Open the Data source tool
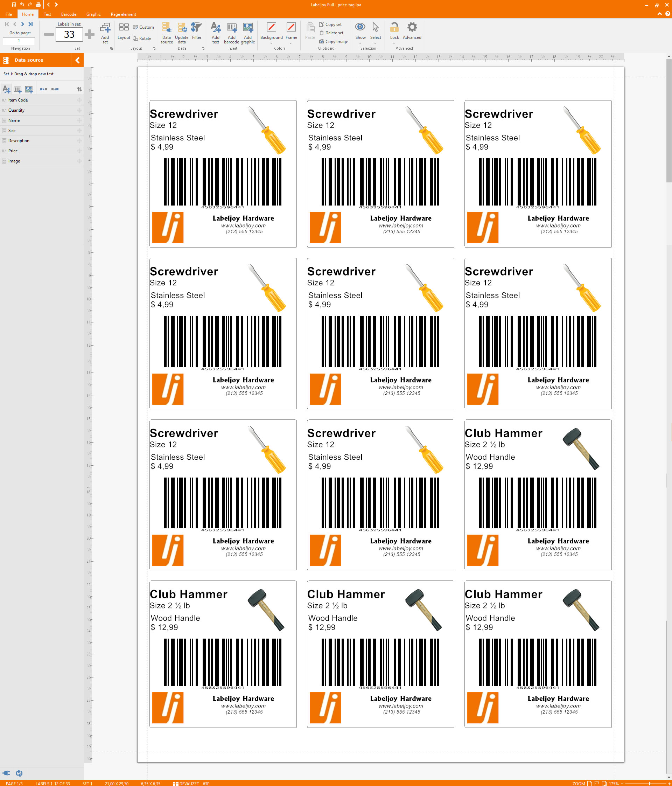Screen dimensions: 672x786 tap(167, 33)
